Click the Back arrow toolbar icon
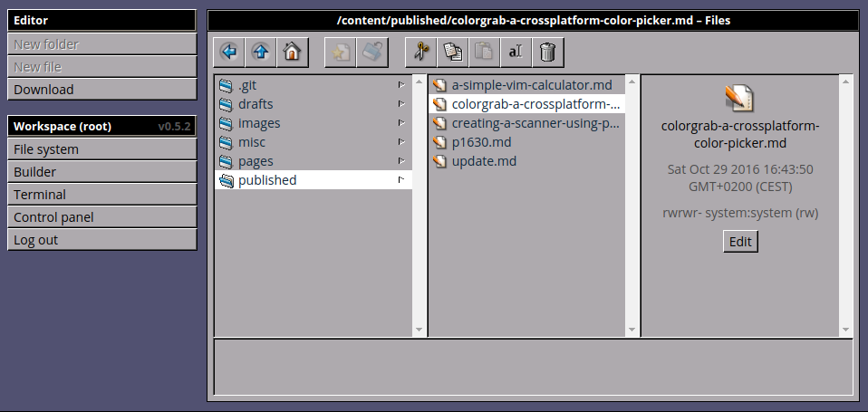 228,53
